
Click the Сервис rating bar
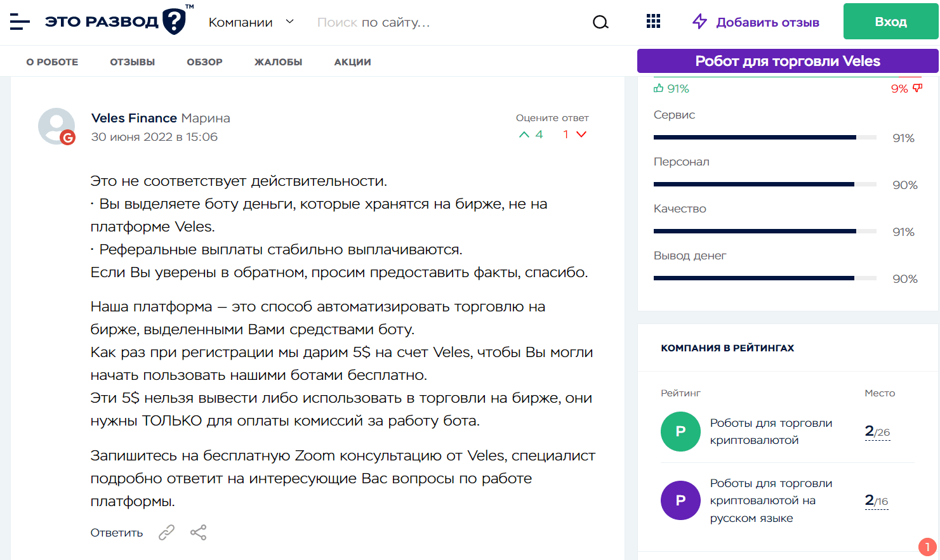click(765, 138)
